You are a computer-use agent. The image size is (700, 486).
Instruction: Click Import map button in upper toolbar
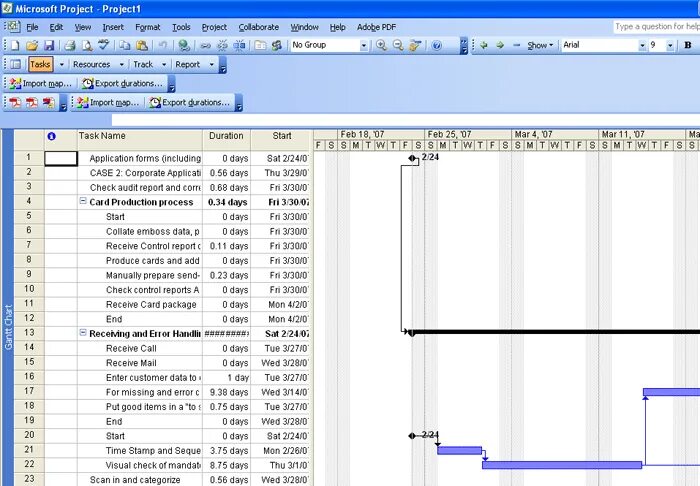pyautogui.click(x=41, y=83)
